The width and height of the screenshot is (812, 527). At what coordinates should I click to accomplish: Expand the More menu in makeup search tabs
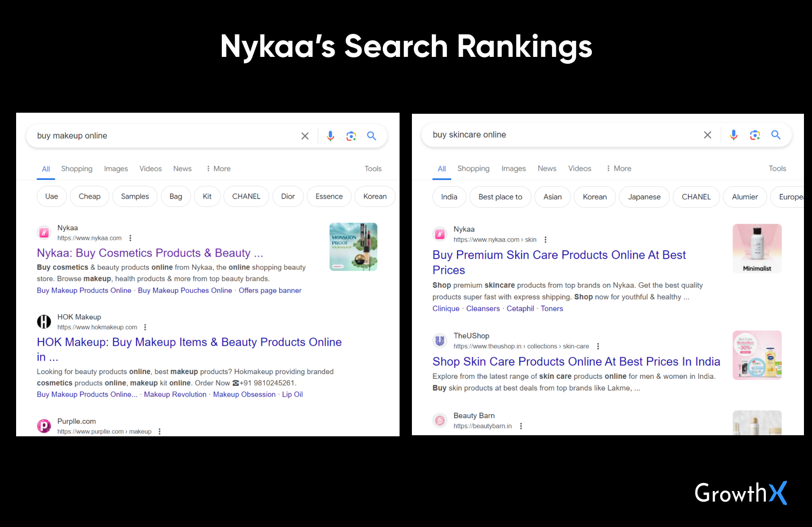tap(218, 169)
